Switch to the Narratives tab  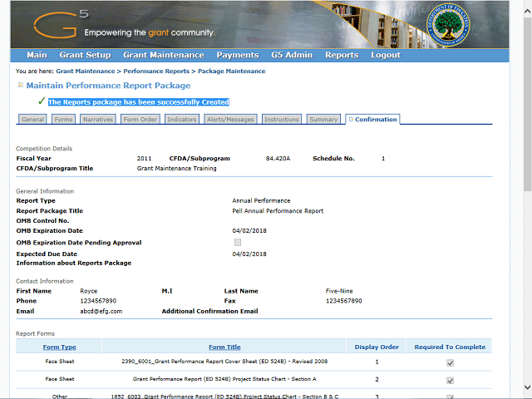(x=98, y=120)
